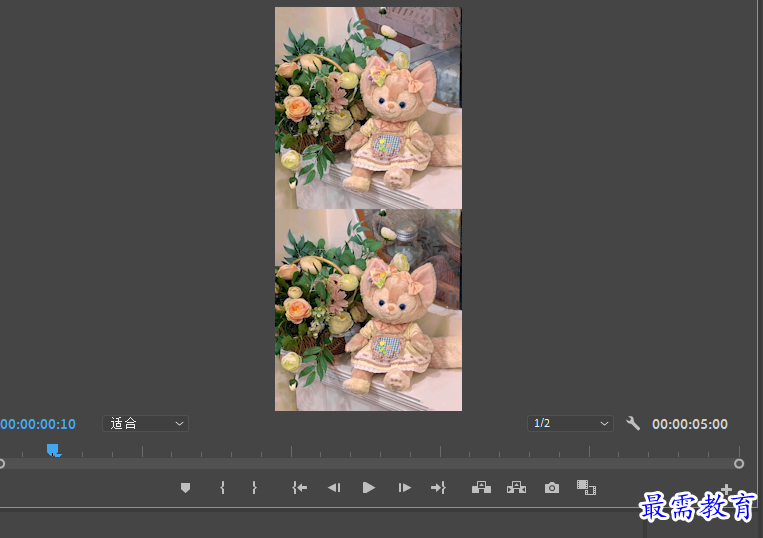Image resolution: width=763 pixels, height=538 pixels.
Task: Click the duration timecode 00:00:05:00
Action: [x=690, y=424]
